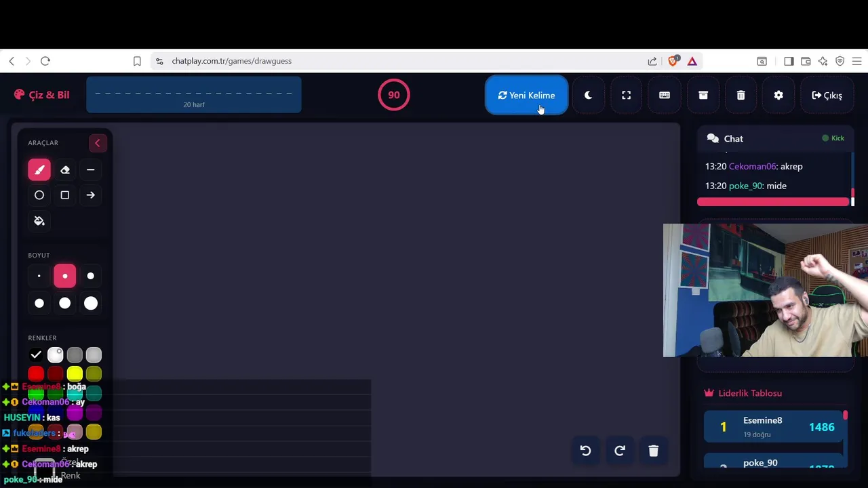Select the eraser tool
This screenshot has width=868, height=488.
click(65, 169)
